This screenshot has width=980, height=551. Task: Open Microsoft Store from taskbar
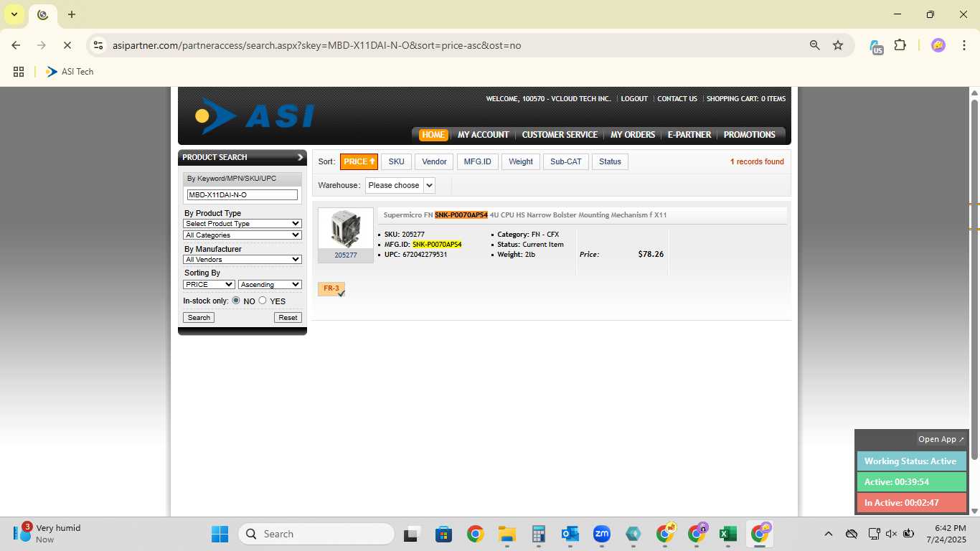tap(443, 534)
